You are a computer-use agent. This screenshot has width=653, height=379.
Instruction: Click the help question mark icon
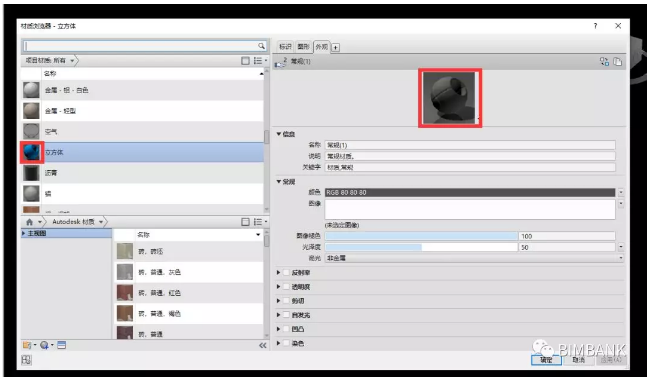tap(595, 26)
